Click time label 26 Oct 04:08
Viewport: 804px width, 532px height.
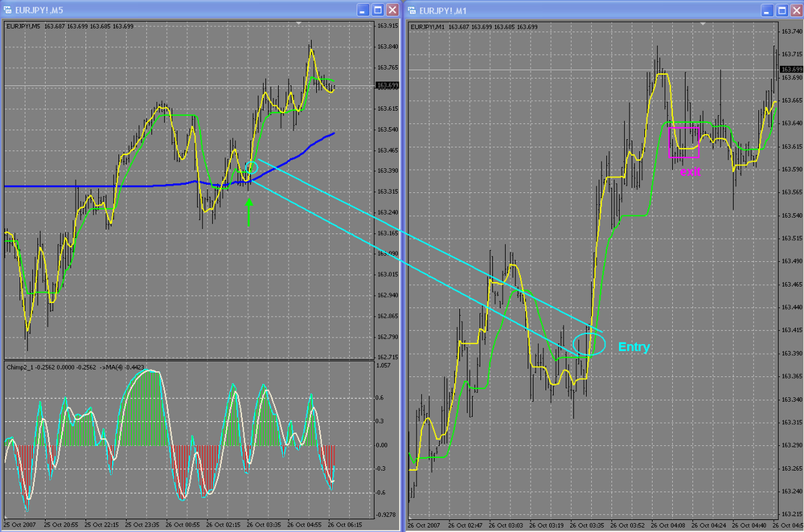(x=669, y=526)
